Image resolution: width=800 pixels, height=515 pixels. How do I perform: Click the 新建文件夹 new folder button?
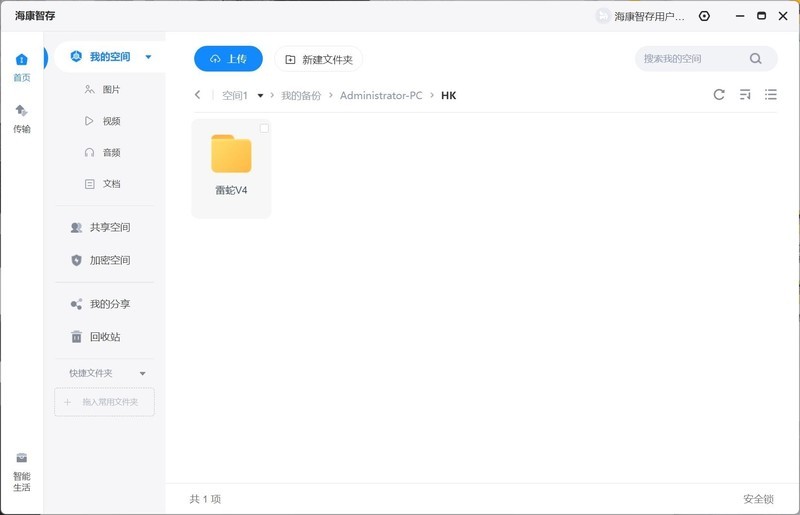318,59
